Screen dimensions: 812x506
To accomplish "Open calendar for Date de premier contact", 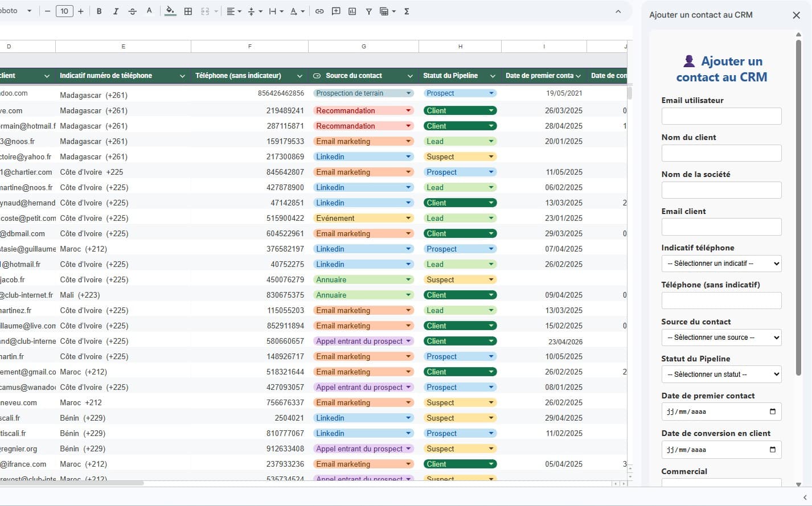I will tap(772, 412).
